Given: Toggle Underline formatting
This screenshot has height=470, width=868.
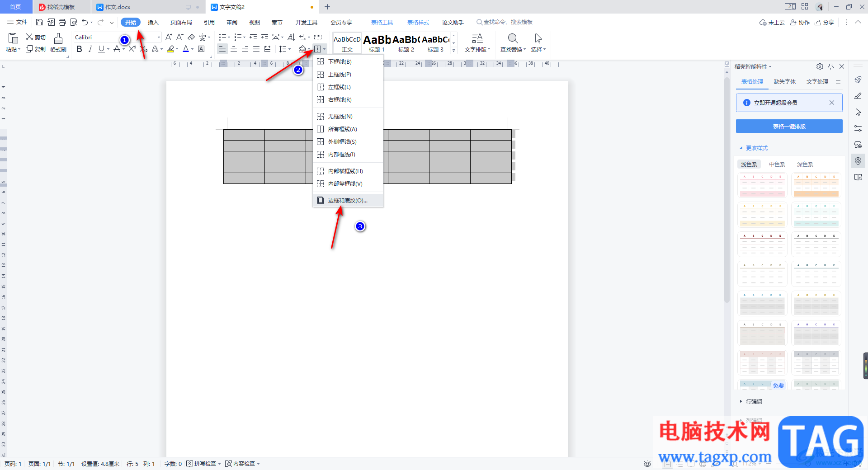Looking at the screenshot, I should tap(101, 49).
